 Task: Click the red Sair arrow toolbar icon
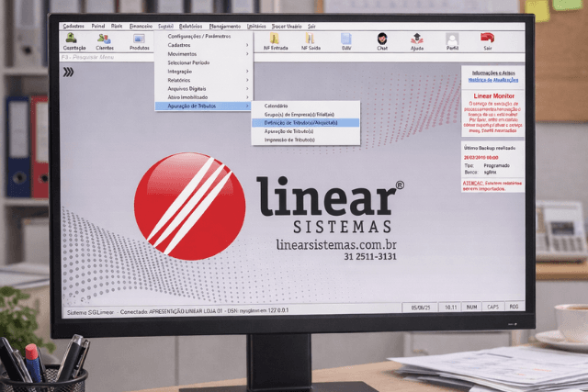487,41
